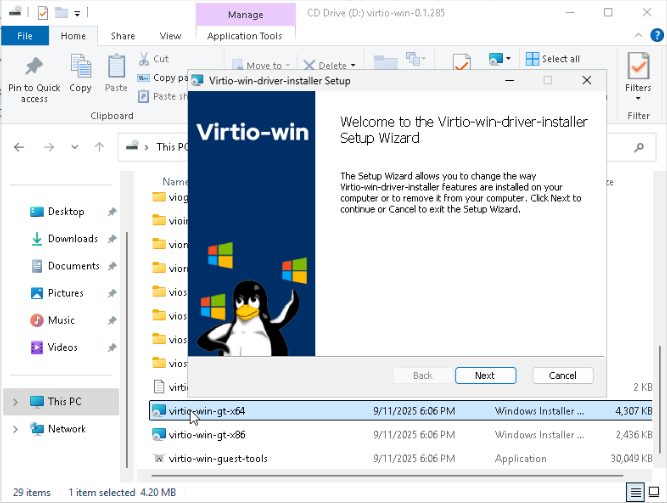
Task: Click the New folder icon in title bar
Action: pos(62,13)
